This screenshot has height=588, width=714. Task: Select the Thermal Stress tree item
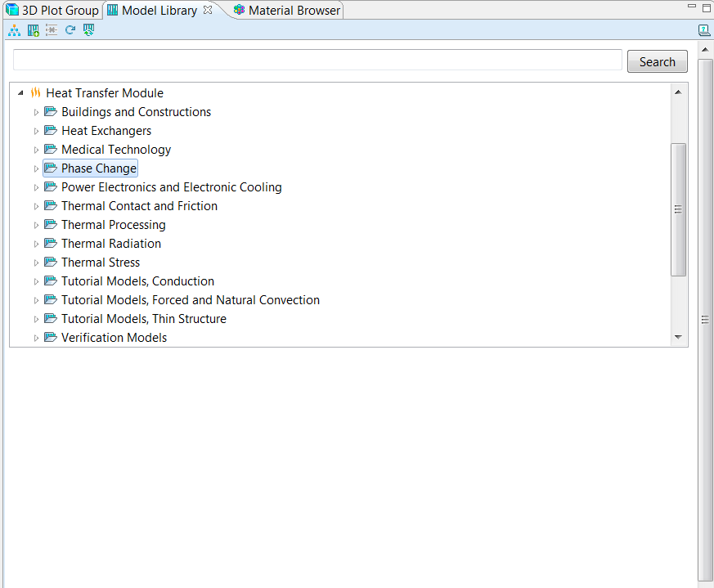[101, 263]
